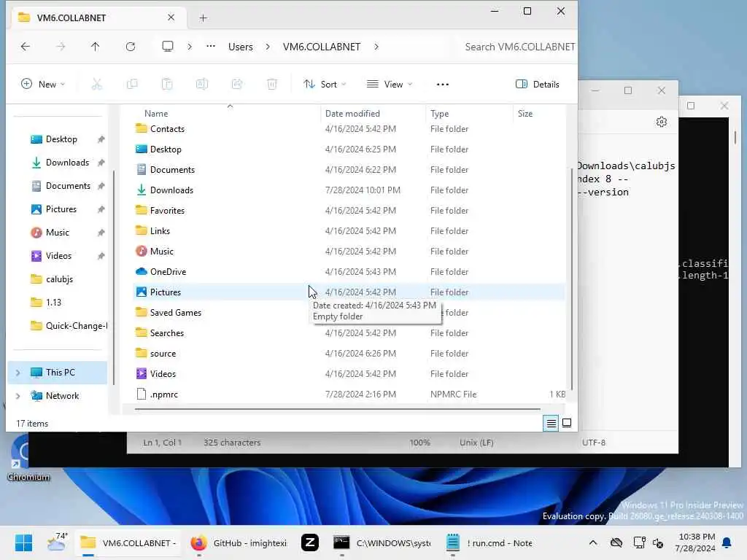This screenshot has width=747, height=560.
Task: Show hidden system tray icons
Action: pyautogui.click(x=592, y=542)
